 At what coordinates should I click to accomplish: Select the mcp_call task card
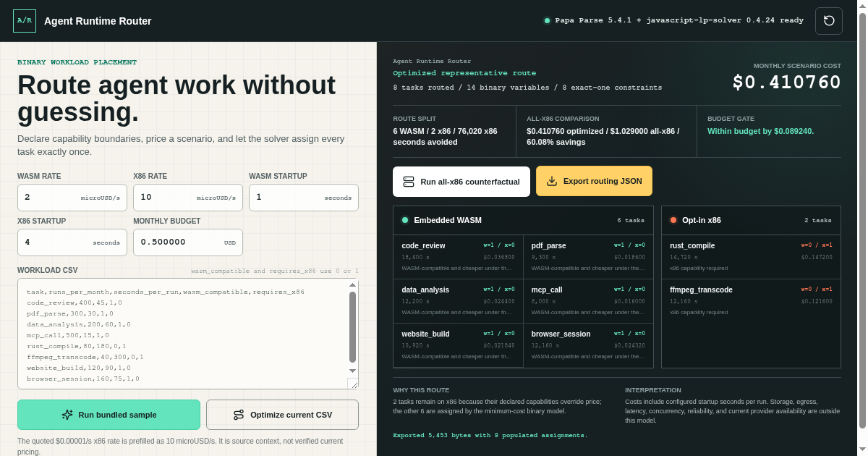tap(588, 301)
